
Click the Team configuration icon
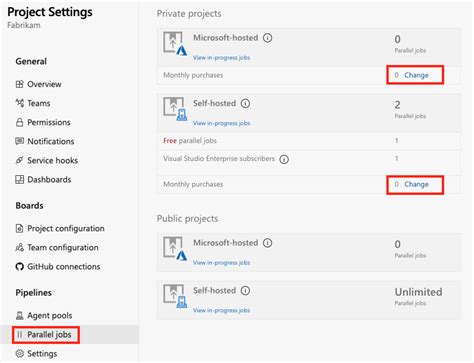(19, 247)
